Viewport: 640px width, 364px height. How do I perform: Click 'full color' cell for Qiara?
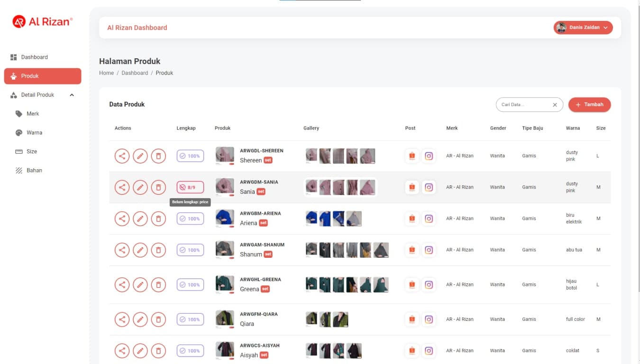pyautogui.click(x=575, y=319)
